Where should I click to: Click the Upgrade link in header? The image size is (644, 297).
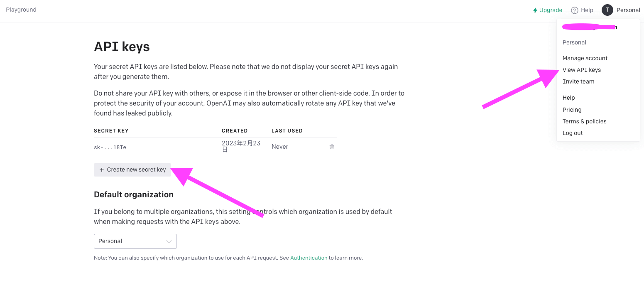pos(548,10)
